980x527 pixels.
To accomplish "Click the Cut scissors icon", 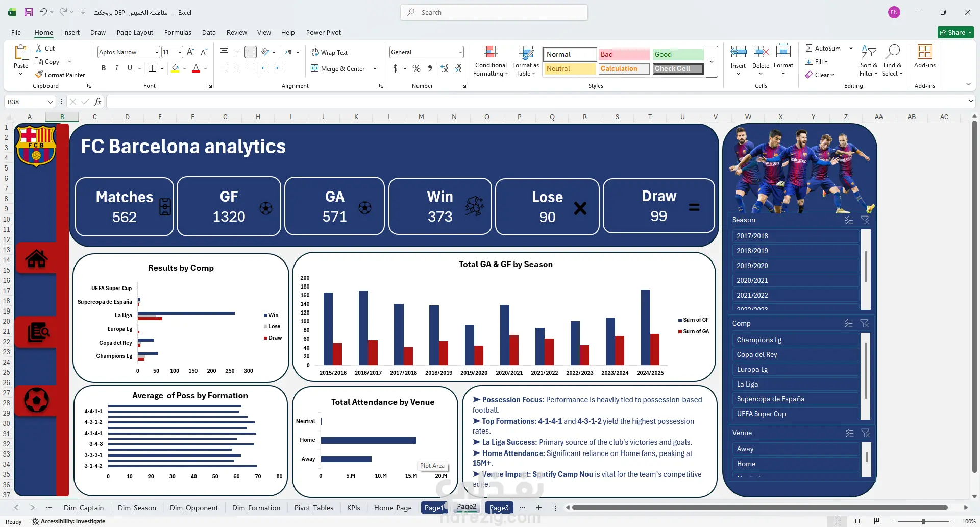I will point(39,48).
